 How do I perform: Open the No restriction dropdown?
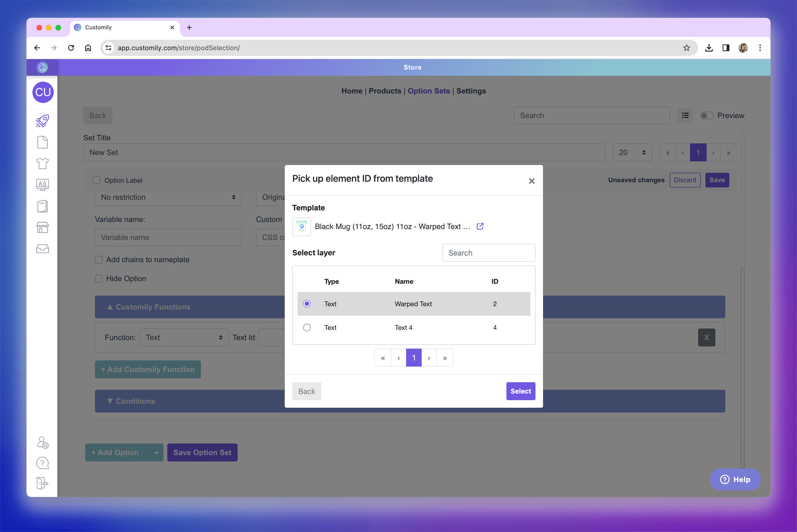168,197
